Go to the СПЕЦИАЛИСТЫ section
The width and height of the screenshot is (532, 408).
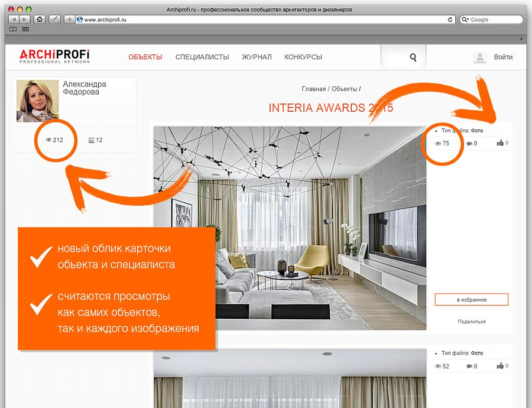click(202, 57)
